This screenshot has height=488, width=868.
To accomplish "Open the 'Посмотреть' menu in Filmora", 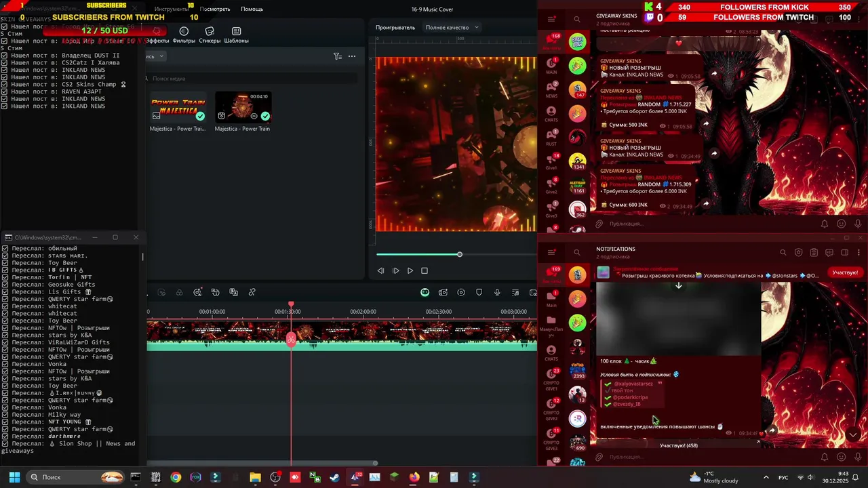I will coord(215,9).
